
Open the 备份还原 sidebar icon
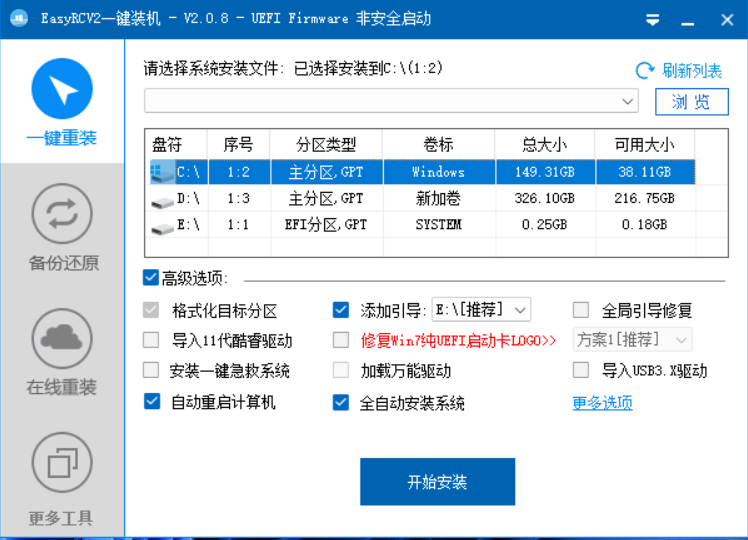[62, 214]
